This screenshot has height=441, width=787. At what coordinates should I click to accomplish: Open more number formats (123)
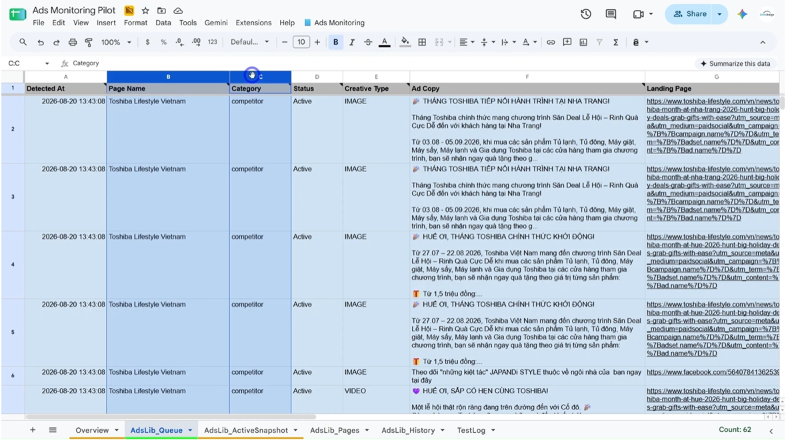[x=213, y=43]
